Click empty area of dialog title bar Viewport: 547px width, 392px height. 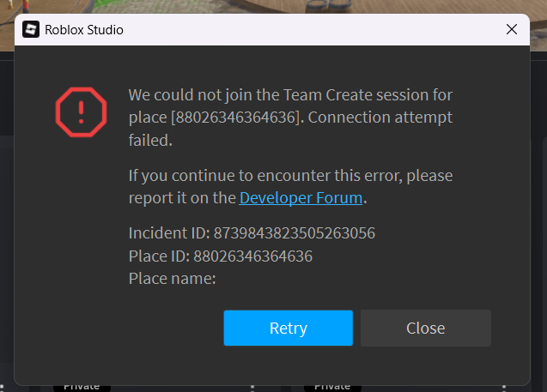[x=314, y=30]
